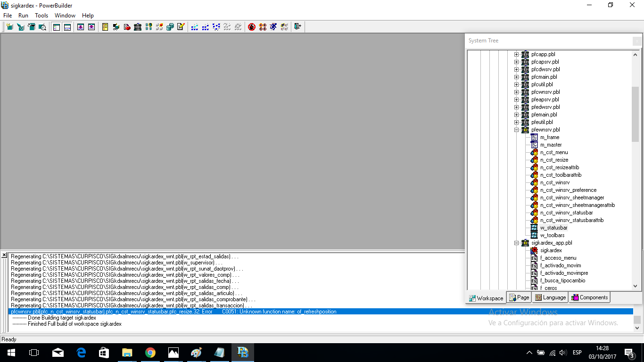Open the Run menu
This screenshot has width=644, height=362.
(23, 16)
